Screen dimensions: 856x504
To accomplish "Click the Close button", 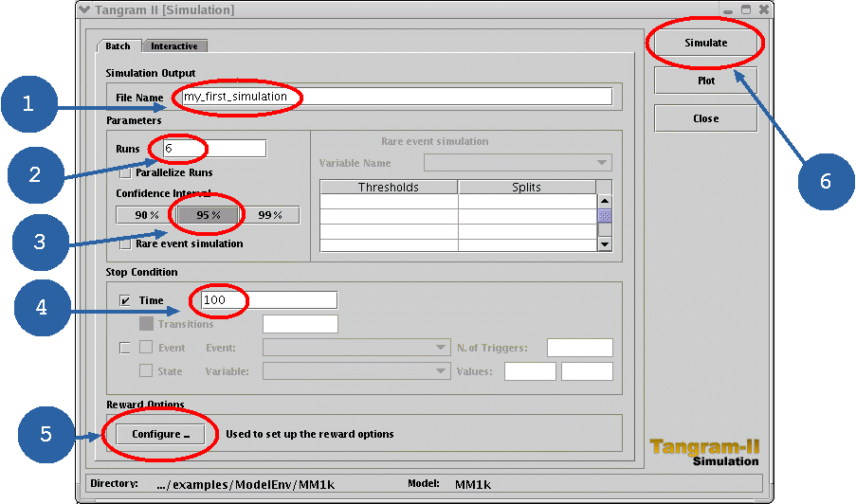I will 705,118.
